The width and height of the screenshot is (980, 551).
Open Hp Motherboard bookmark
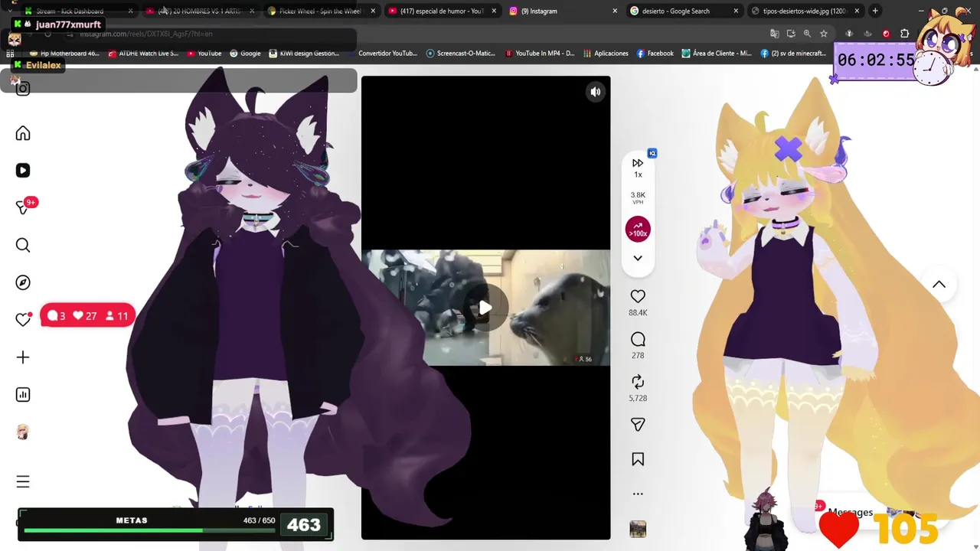64,54
